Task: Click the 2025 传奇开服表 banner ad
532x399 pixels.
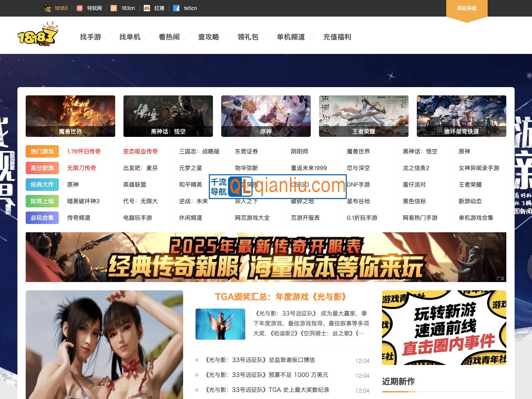Action: point(266,257)
